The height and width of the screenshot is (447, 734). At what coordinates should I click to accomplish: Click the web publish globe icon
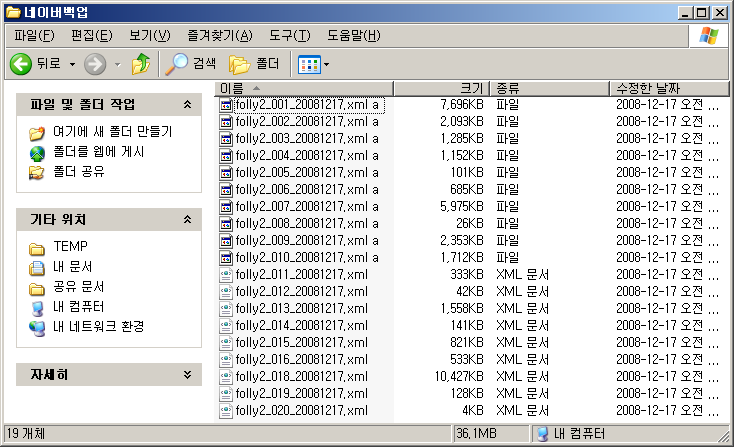coord(37,153)
